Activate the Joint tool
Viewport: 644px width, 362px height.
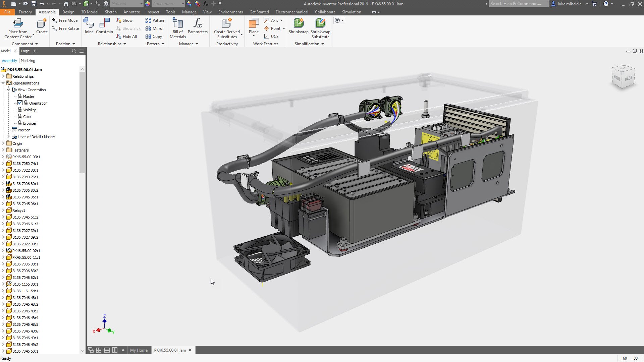click(x=88, y=26)
